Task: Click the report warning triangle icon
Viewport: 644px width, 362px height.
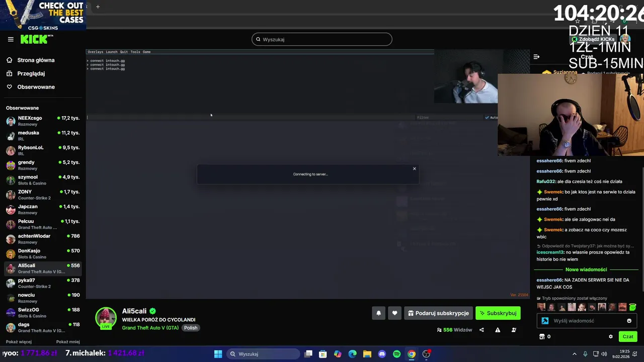Action: 498,330
